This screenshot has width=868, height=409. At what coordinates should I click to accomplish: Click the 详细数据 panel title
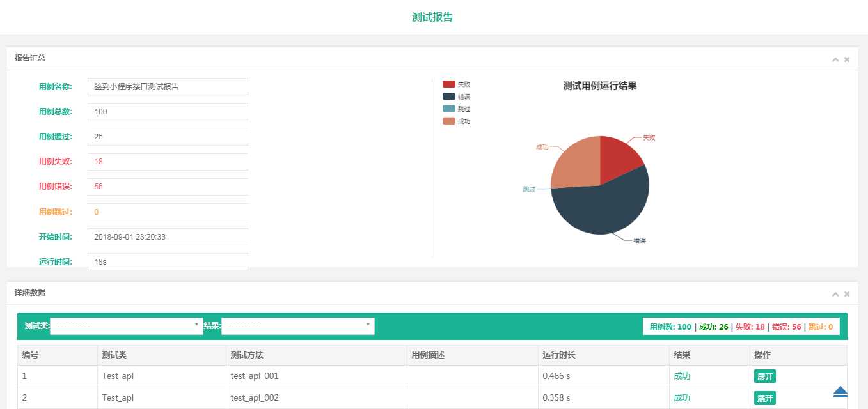30,293
